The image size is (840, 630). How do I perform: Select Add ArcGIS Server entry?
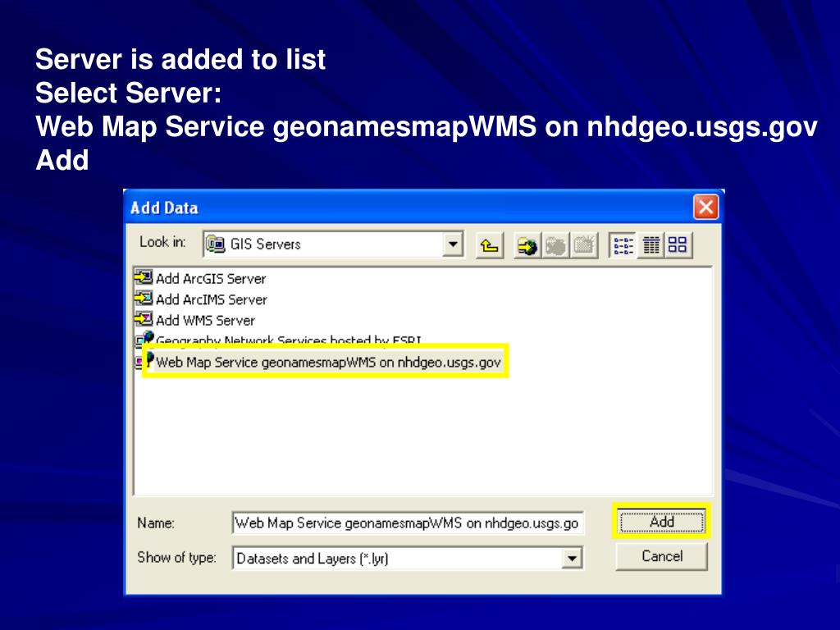(x=211, y=279)
